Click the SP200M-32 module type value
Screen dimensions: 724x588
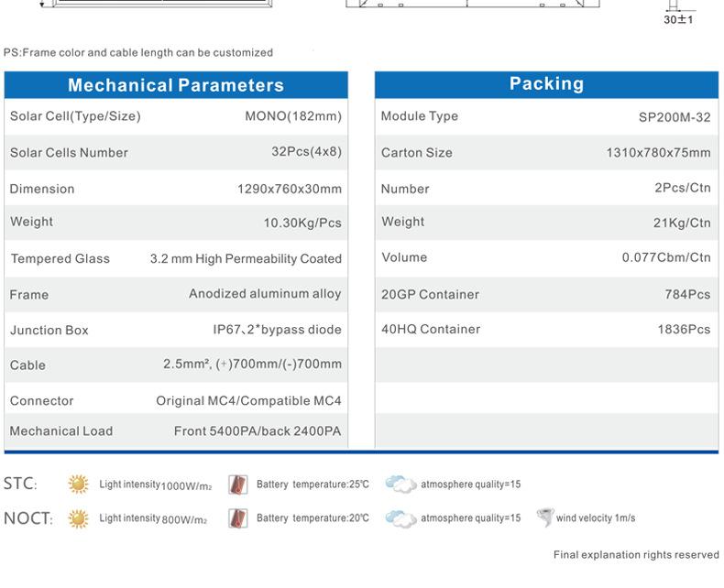tap(674, 117)
